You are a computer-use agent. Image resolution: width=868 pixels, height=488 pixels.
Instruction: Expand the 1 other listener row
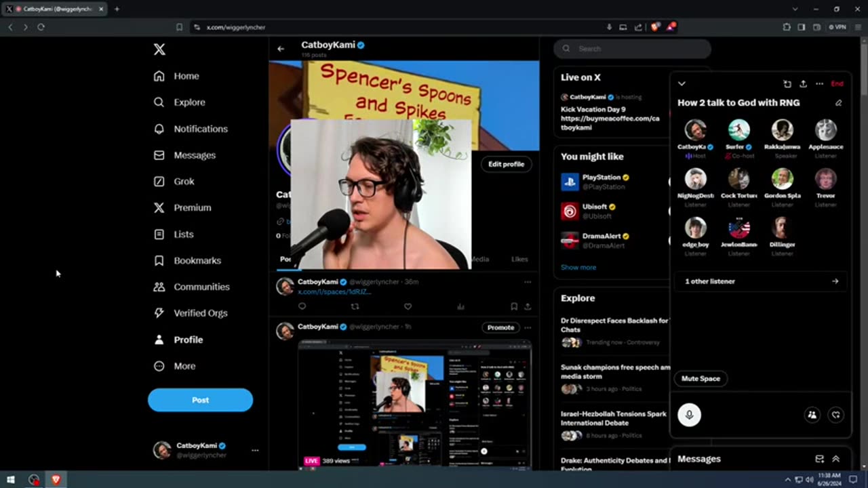762,281
